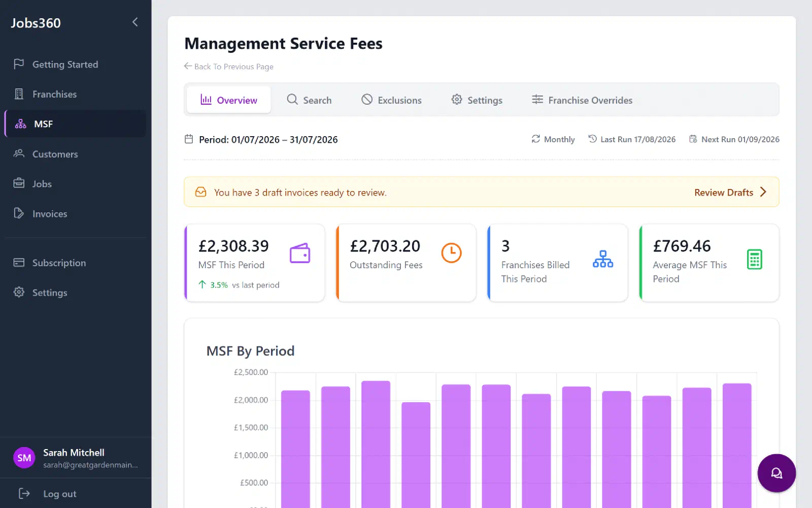This screenshot has width=812, height=508.
Task: Click the Period 01/07/2026 – 31/07/2026 text
Action: tap(268, 140)
